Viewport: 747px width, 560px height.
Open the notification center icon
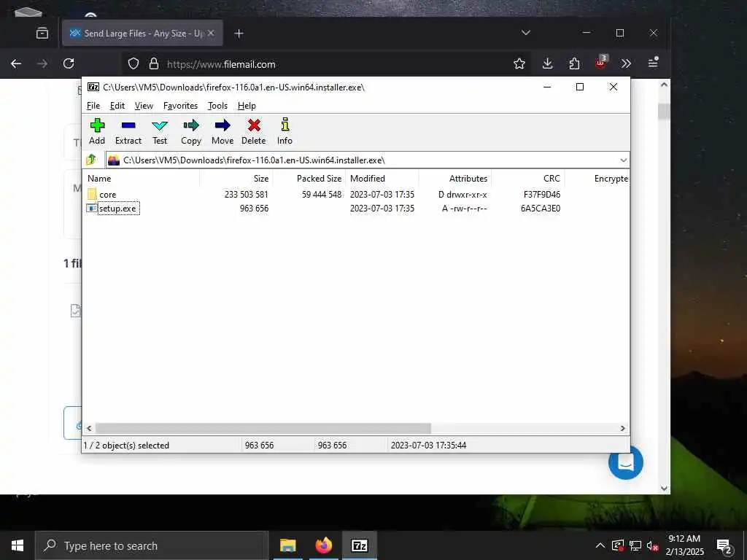click(724, 545)
